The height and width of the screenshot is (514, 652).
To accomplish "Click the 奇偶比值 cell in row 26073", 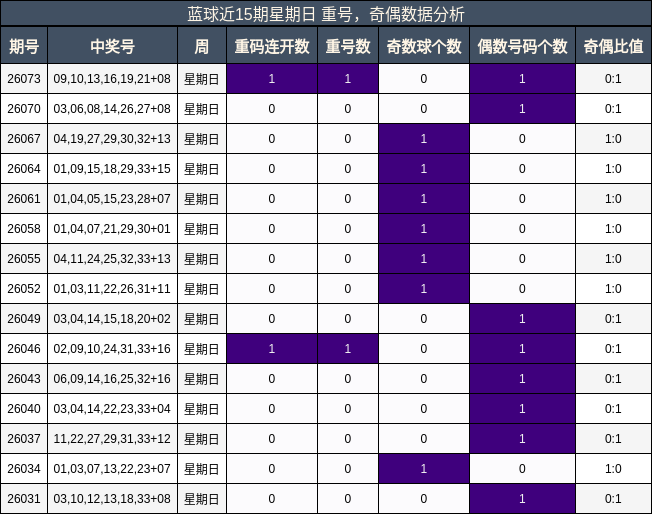I will click(614, 79).
